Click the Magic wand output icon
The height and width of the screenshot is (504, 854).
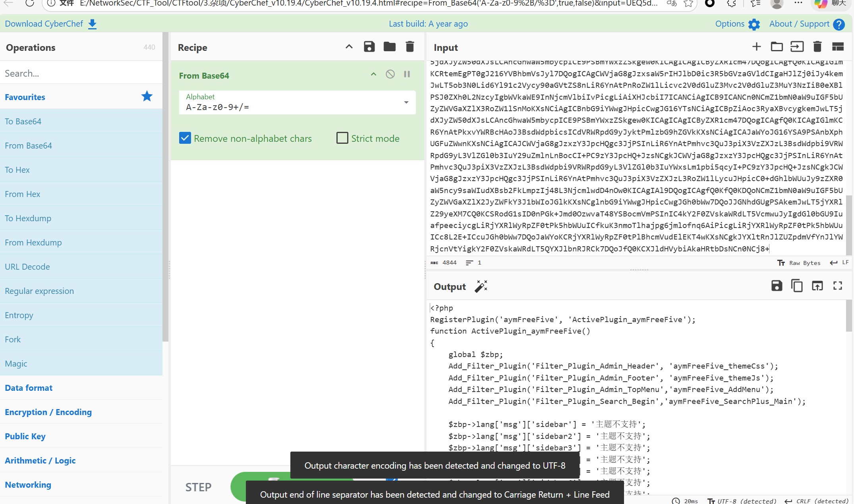(x=481, y=286)
